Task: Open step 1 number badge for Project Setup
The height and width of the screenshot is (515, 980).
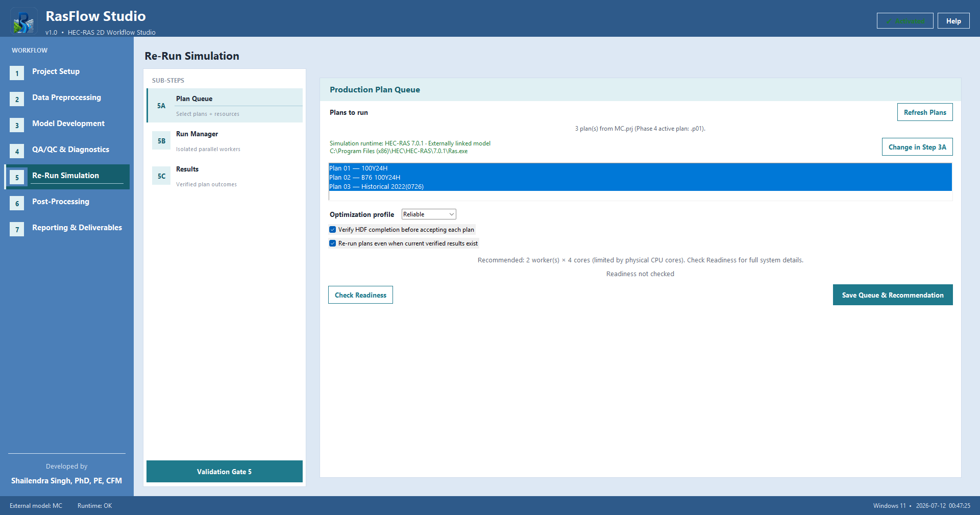Action: click(17, 73)
